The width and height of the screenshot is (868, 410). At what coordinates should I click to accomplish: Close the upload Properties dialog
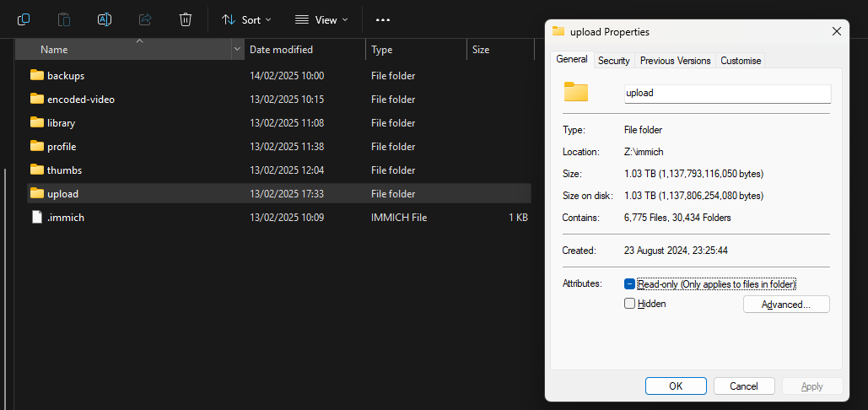[x=836, y=31]
